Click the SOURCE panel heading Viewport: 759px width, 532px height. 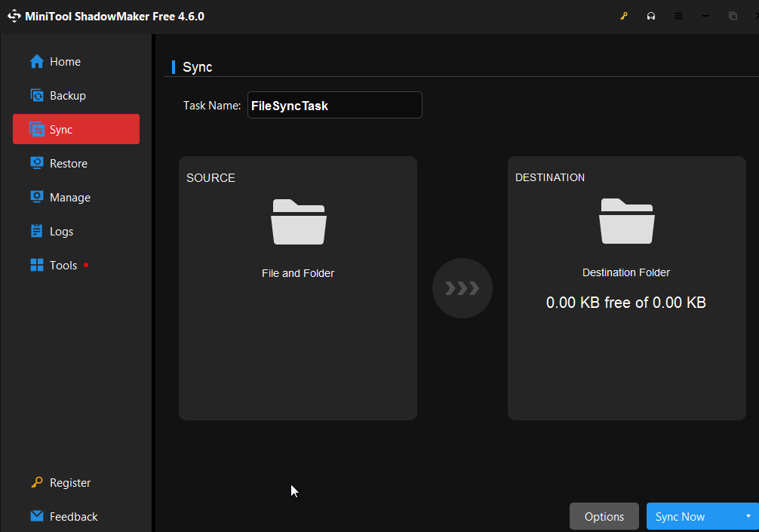coord(210,177)
